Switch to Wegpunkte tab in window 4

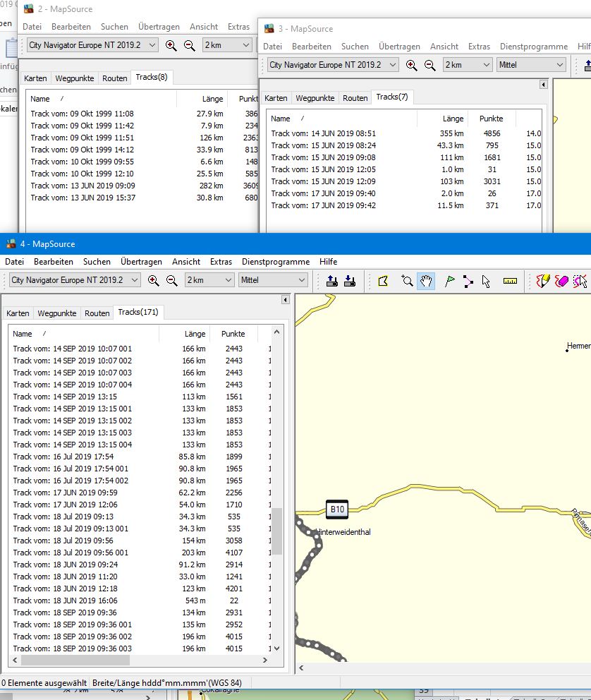coord(57,313)
